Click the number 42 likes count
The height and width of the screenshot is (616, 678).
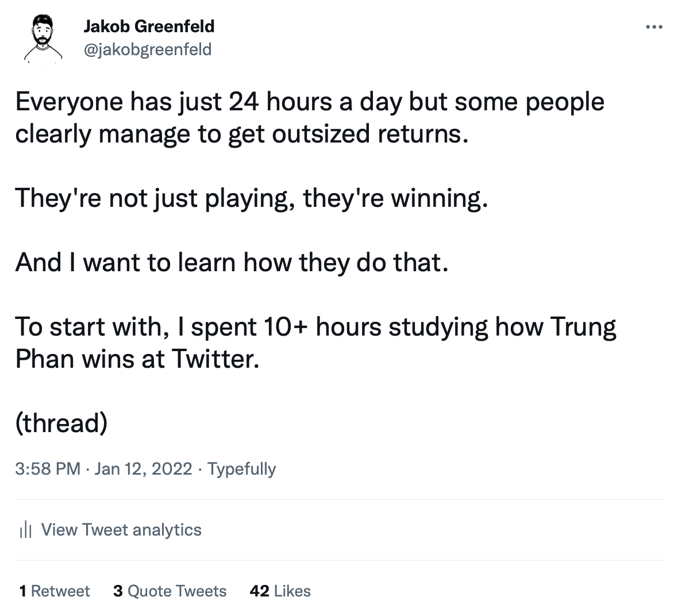coord(260,591)
